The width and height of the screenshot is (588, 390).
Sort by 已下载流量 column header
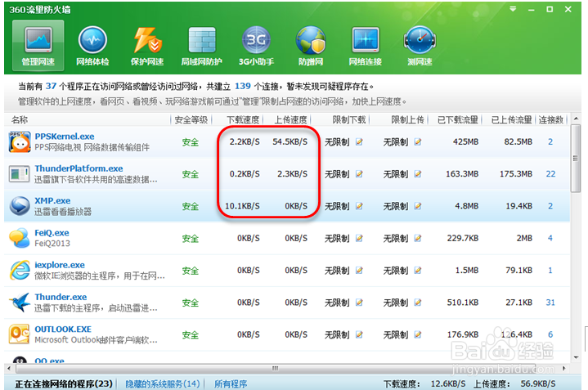pyautogui.click(x=457, y=120)
